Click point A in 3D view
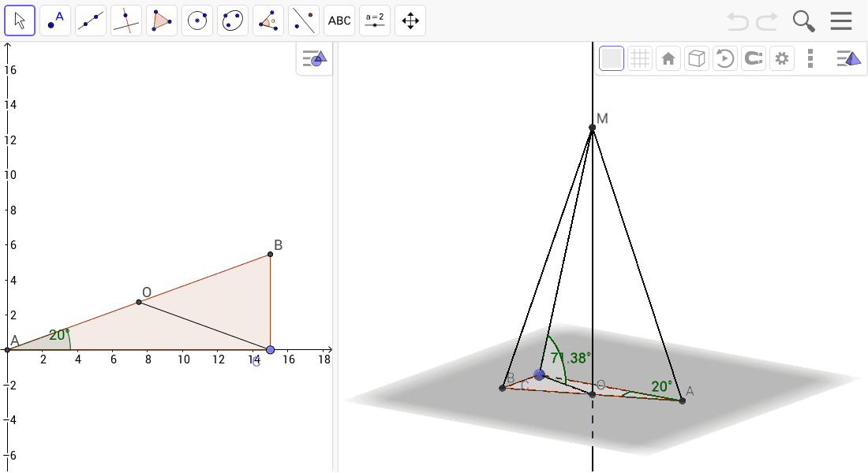This screenshot has height=473, width=868. coord(682,400)
